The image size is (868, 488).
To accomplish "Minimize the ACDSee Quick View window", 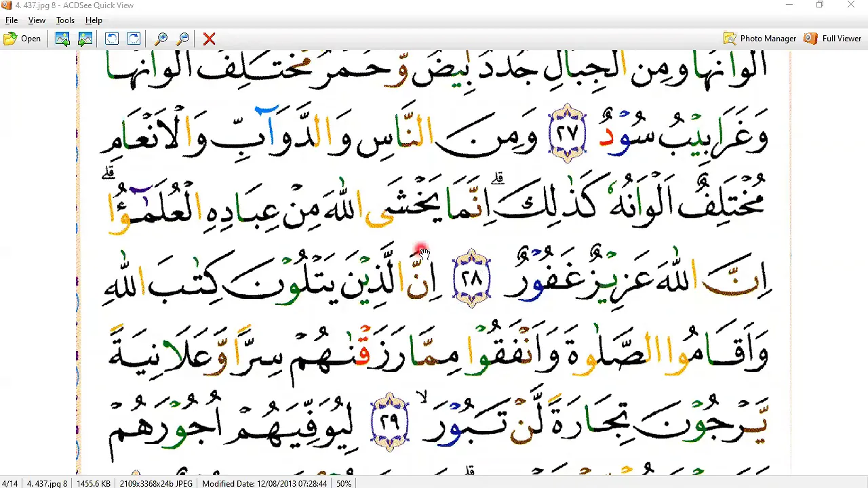I will 789,5.
